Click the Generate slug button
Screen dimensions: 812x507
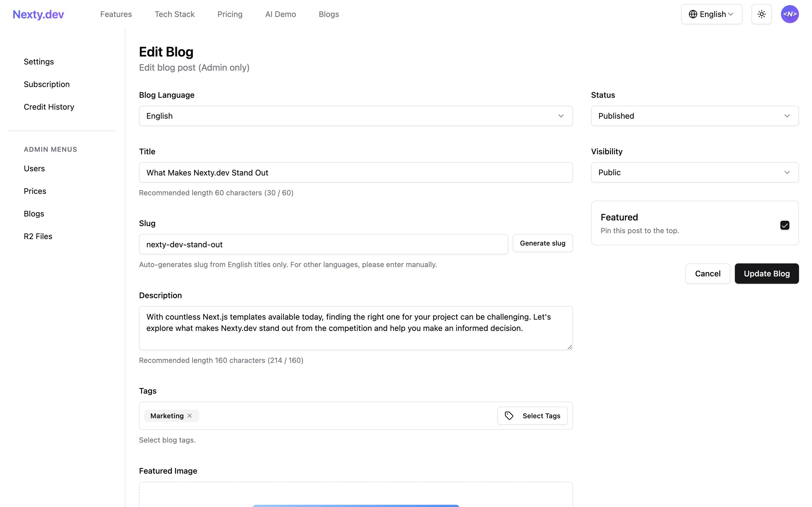click(542, 243)
